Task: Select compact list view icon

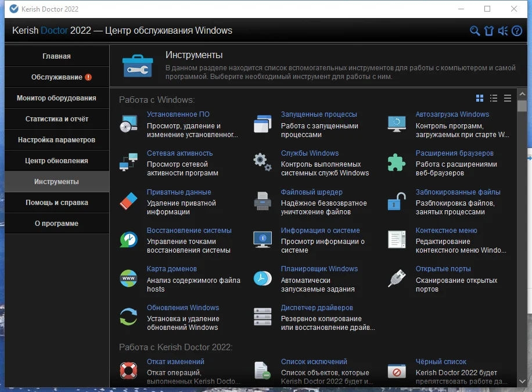Action: click(508, 98)
